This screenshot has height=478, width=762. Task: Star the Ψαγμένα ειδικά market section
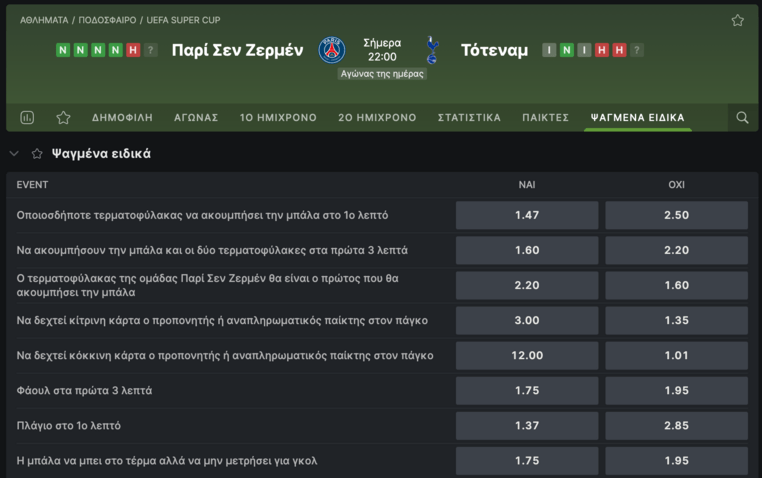coord(37,154)
